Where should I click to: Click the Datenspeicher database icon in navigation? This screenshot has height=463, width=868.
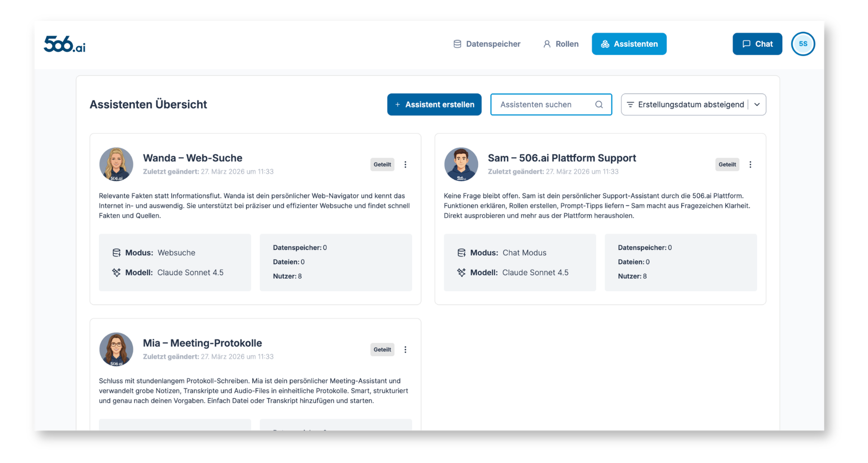click(457, 44)
